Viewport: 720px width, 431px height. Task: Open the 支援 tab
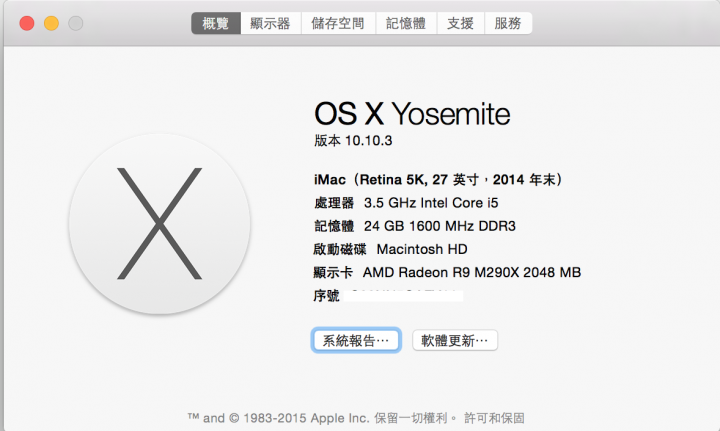[x=461, y=23]
